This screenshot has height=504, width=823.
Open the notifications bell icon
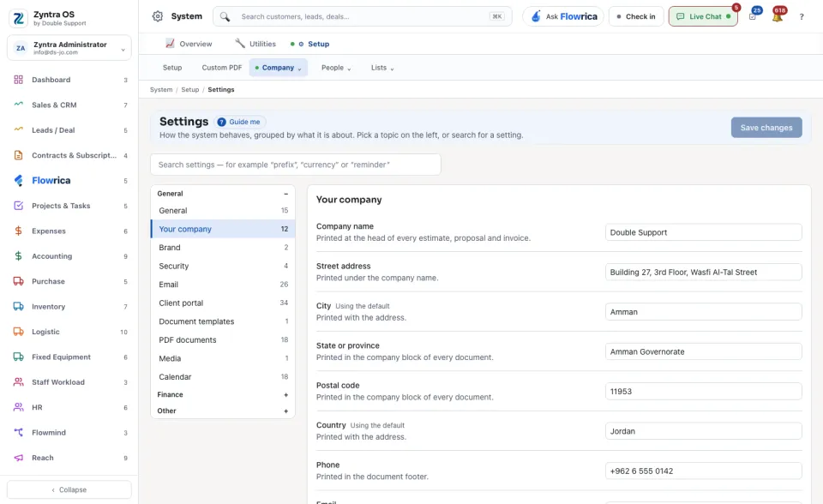pyautogui.click(x=778, y=17)
